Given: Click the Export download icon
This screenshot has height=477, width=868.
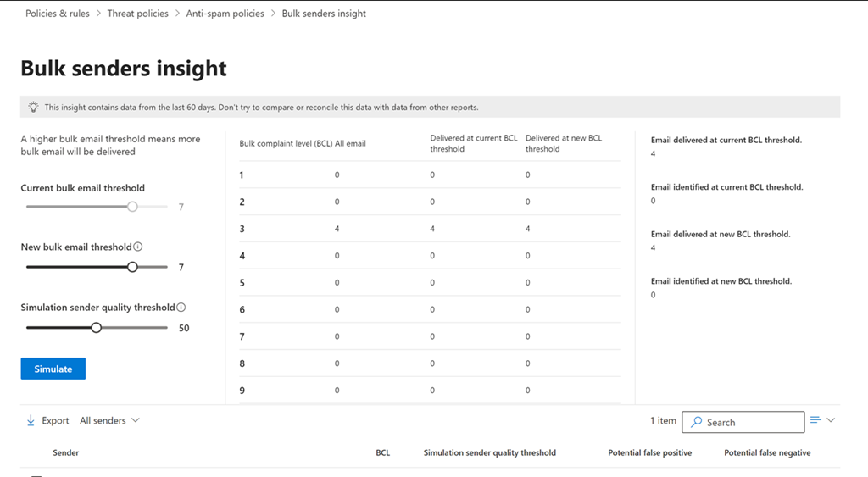Looking at the screenshot, I should coord(31,420).
